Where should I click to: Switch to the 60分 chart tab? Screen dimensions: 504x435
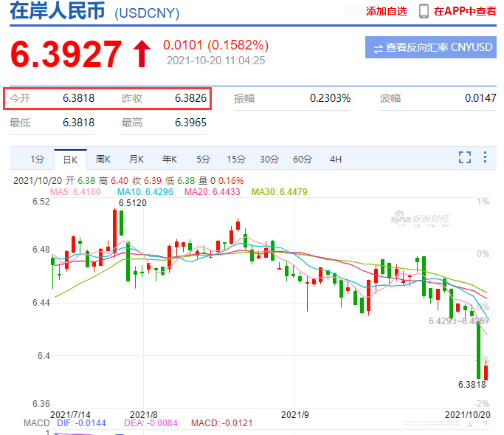pos(303,160)
